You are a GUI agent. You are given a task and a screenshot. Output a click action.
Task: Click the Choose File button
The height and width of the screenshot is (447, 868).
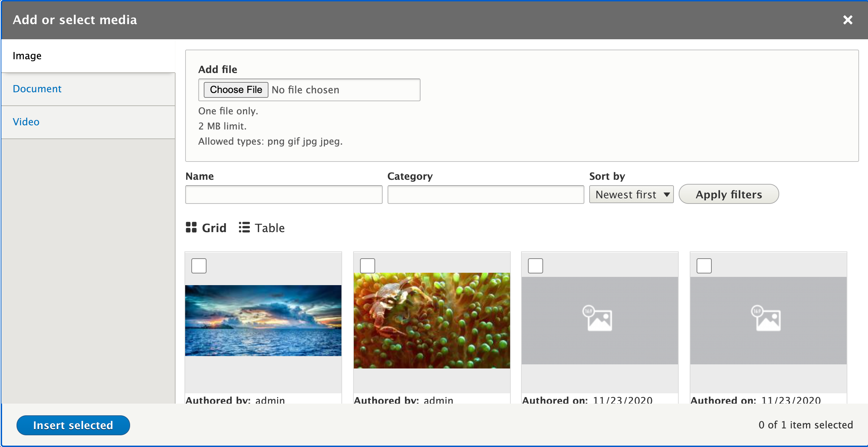236,90
